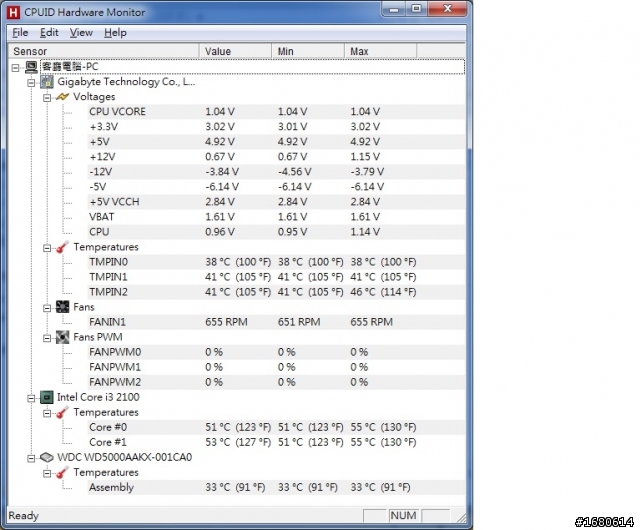
Task: Click the computer icon of the PC node
Action: point(31,67)
